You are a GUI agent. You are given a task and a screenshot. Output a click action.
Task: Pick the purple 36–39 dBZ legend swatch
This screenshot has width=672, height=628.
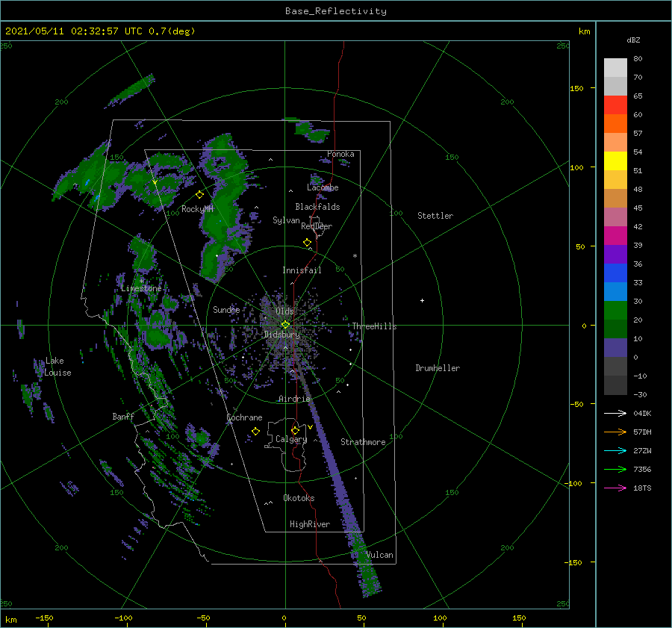[615, 255]
